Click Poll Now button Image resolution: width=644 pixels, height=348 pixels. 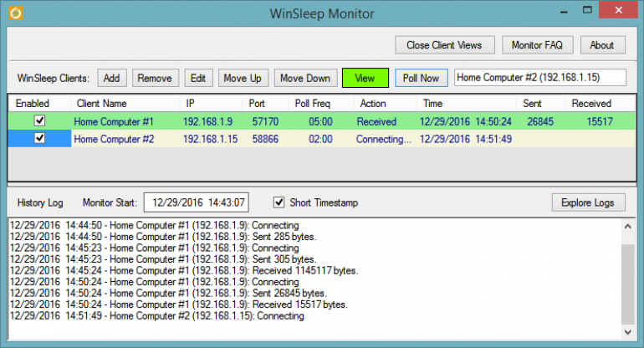421,78
